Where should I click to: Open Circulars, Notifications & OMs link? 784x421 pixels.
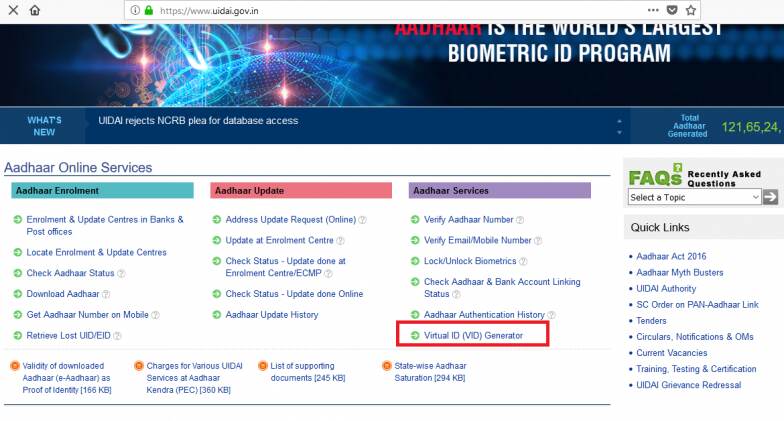694,336
